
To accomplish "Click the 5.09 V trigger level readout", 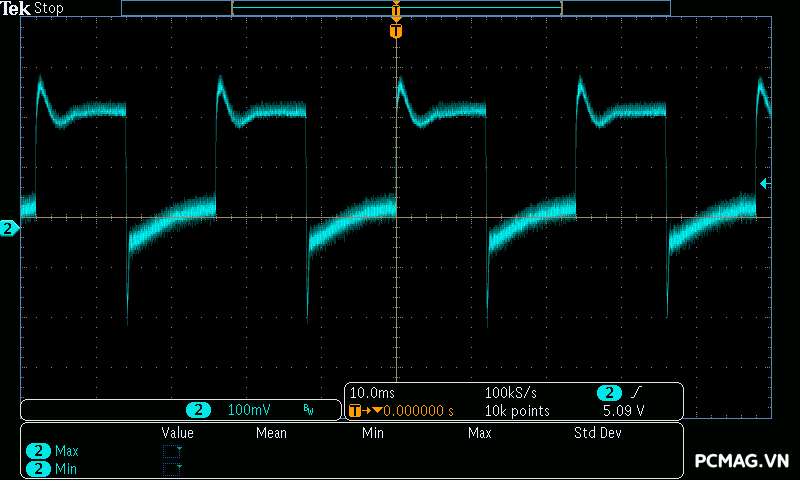I will 623,410.
